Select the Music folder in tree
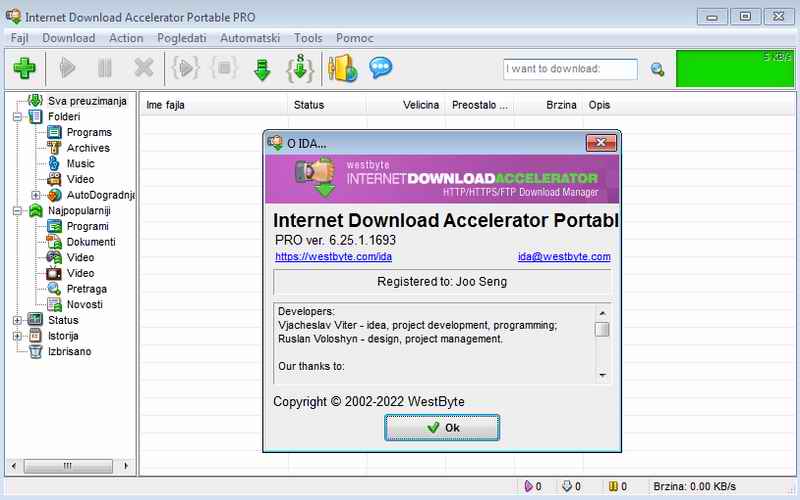 [x=80, y=163]
